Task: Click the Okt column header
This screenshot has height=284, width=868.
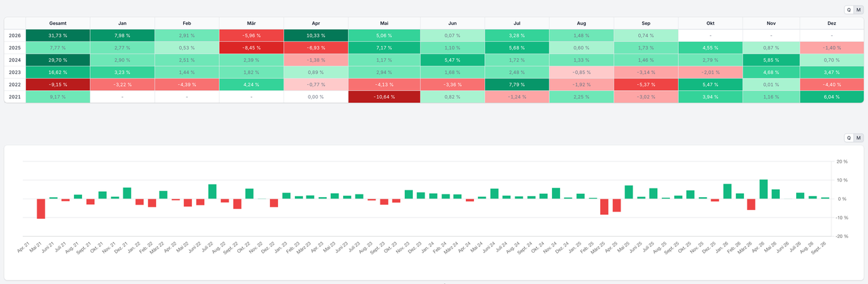Action: coord(710,23)
